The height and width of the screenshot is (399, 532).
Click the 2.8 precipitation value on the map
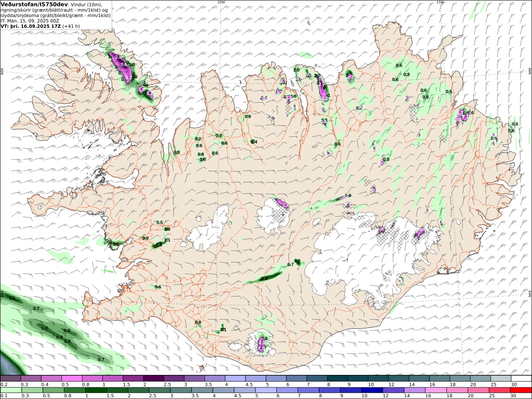158,245
